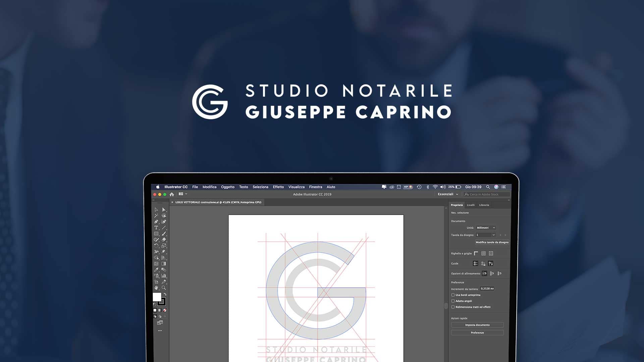Switch to the Librerie tab
The image size is (644, 362).
coord(484,205)
